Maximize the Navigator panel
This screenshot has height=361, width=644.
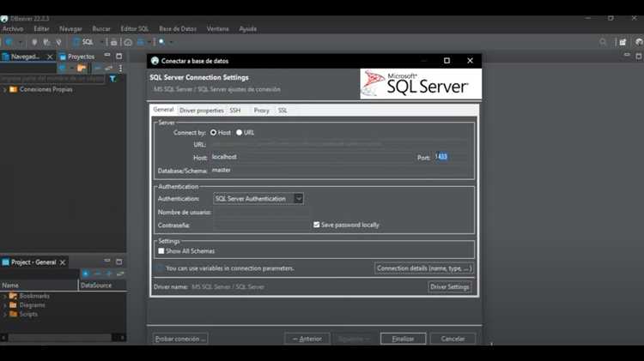click(x=119, y=56)
